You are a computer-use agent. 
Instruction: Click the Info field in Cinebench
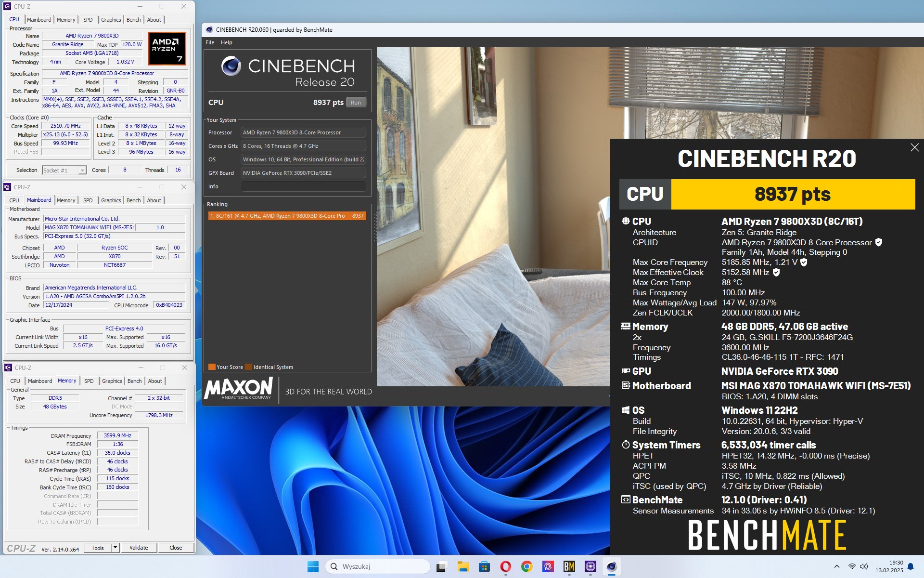[303, 186]
